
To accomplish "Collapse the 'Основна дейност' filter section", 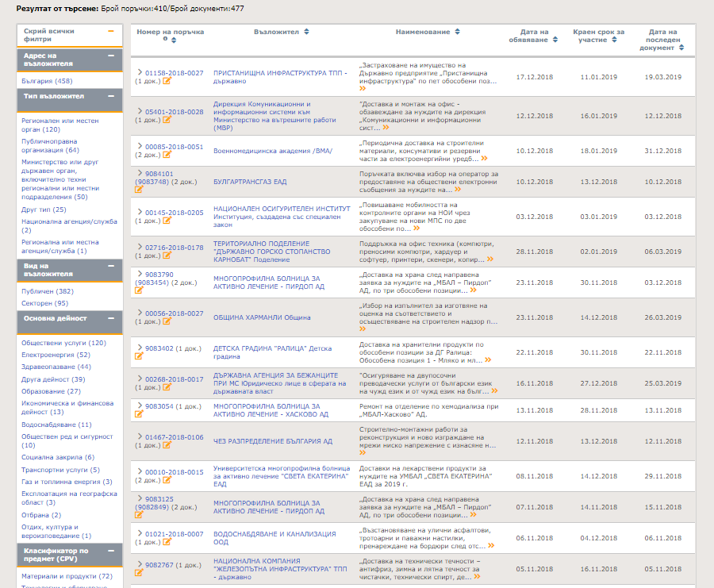I will (110, 318).
